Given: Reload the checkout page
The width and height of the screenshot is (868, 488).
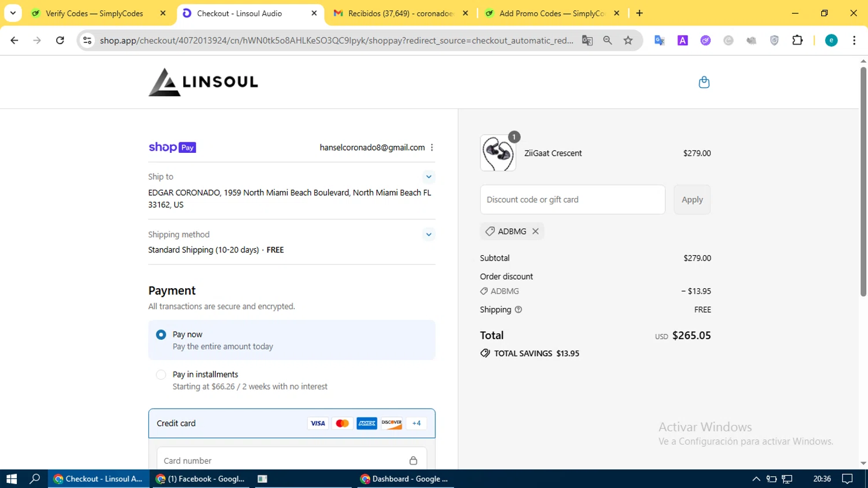Looking at the screenshot, I should coord(60,41).
